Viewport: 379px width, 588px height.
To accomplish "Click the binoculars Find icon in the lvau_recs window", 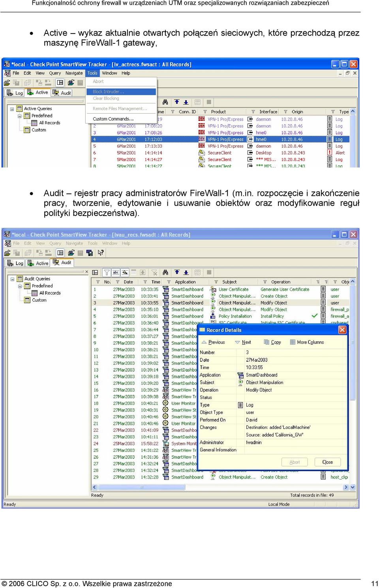I will tap(165, 272).
